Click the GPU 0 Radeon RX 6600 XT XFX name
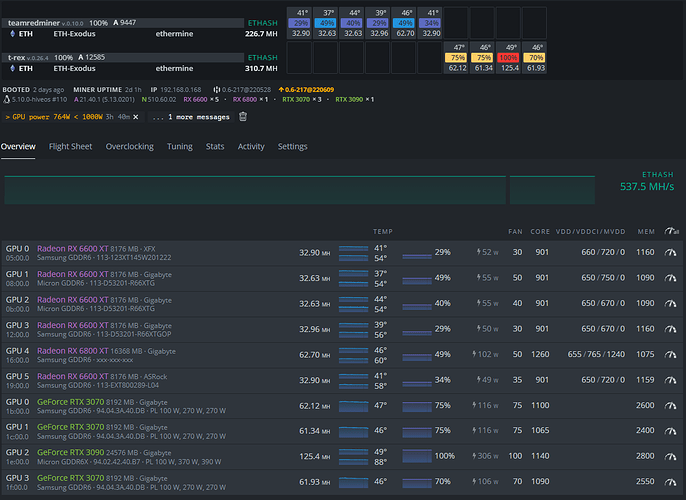This screenshot has height=500, width=686. [73, 248]
